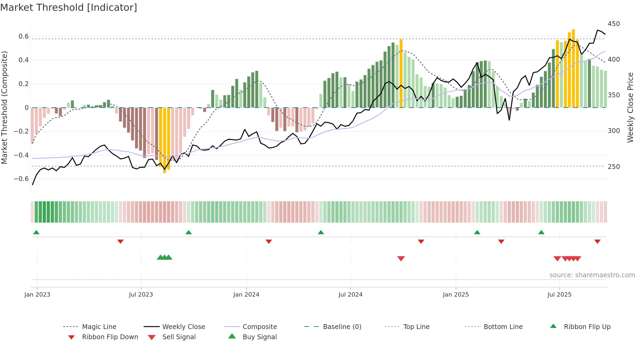Click the Market Threshold (Composite) axis title
The height and width of the screenshot is (362, 644).
click(x=4, y=108)
